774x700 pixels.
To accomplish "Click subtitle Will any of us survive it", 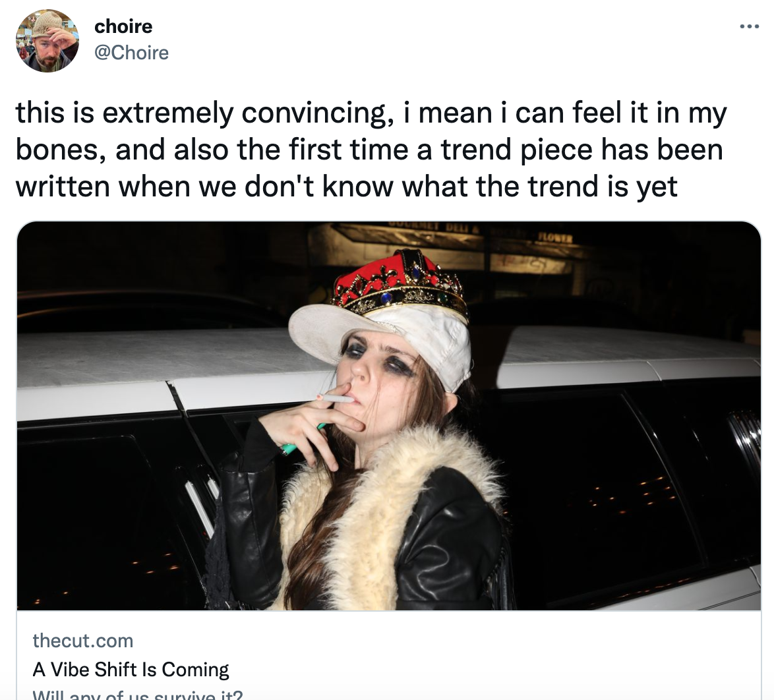I will point(137,693).
